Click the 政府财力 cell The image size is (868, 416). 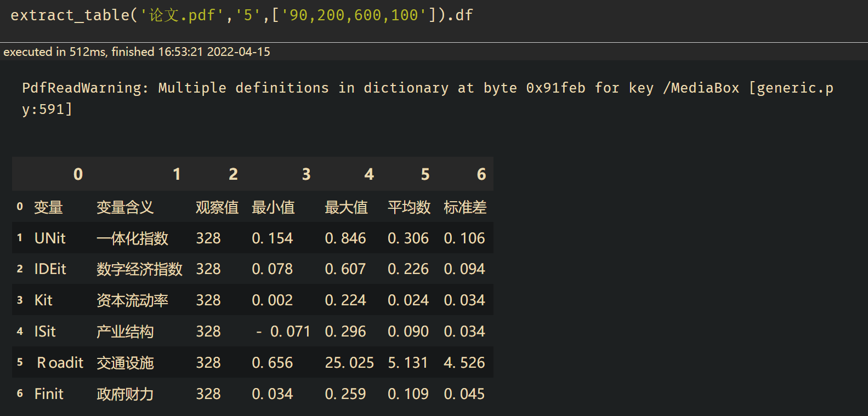point(125,394)
